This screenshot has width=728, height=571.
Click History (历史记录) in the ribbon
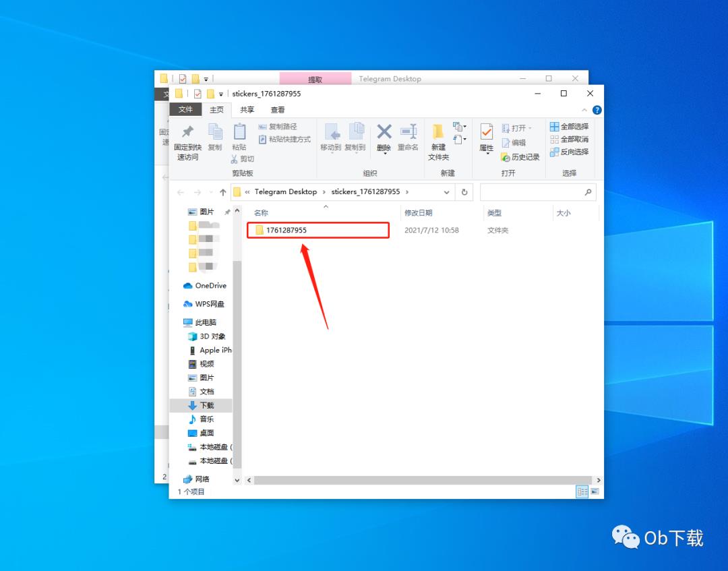pyautogui.click(x=520, y=157)
